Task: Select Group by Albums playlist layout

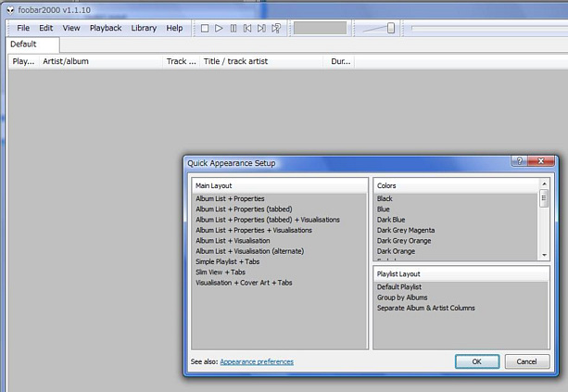Action: tap(402, 297)
